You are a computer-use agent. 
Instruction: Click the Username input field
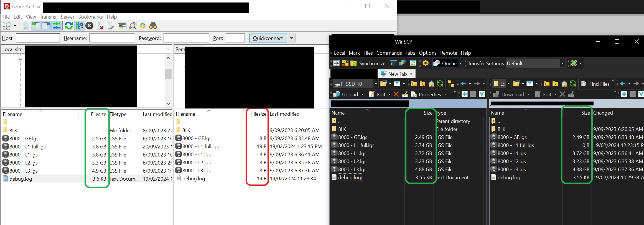pos(112,38)
